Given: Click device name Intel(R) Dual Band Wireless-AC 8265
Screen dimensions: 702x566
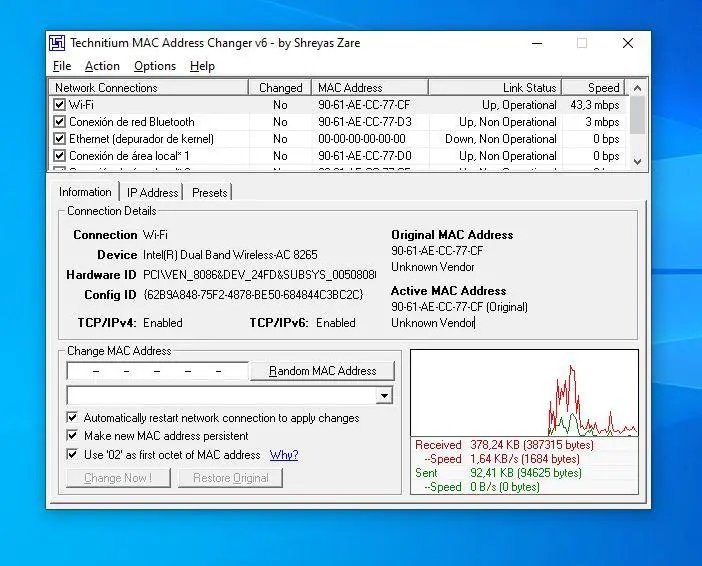Looking at the screenshot, I should 230,255.
